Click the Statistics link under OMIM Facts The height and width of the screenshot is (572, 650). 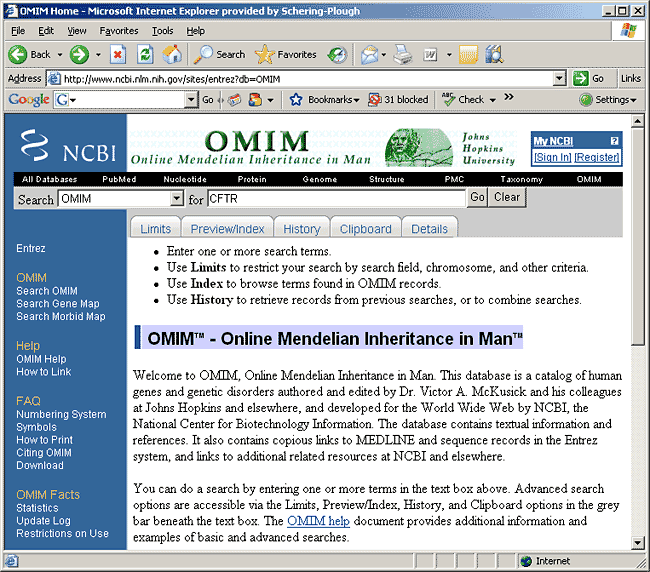pyautogui.click(x=37, y=508)
